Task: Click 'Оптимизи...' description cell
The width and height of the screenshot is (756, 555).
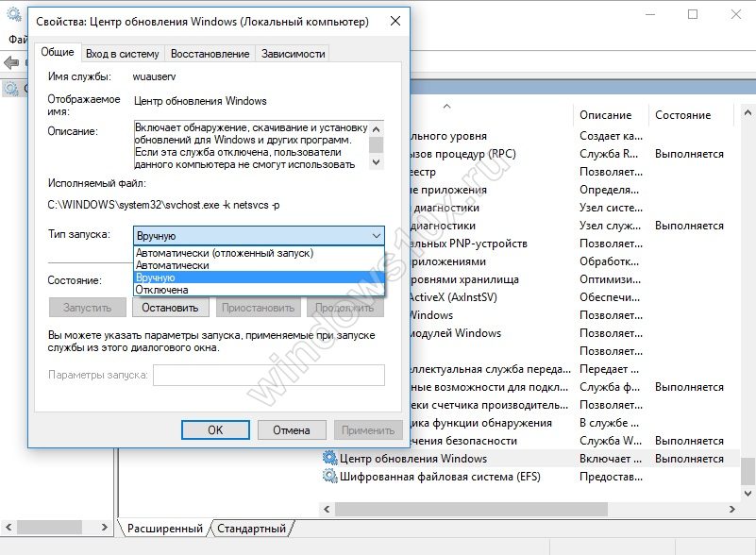Action: [610, 279]
